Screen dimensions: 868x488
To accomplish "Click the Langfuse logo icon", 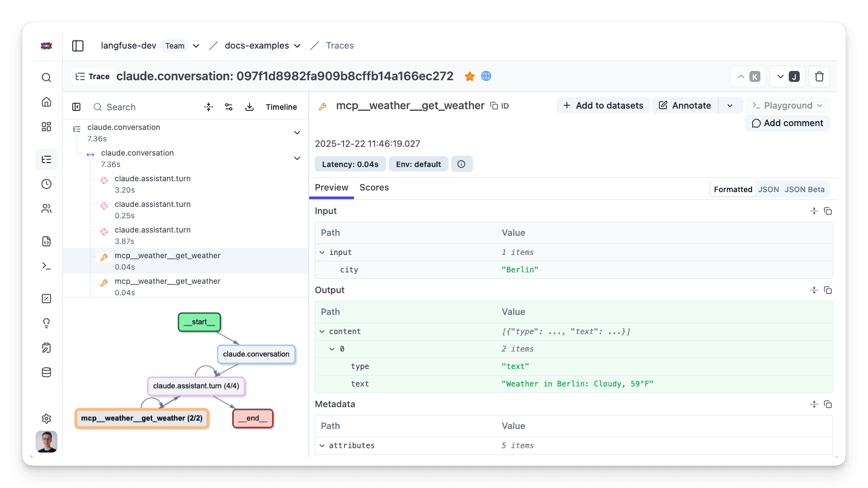I will tap(46, 46).
